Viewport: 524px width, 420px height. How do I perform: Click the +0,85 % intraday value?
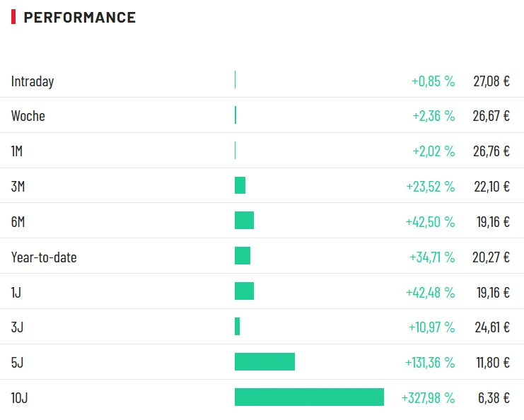[x=433, y=81]
